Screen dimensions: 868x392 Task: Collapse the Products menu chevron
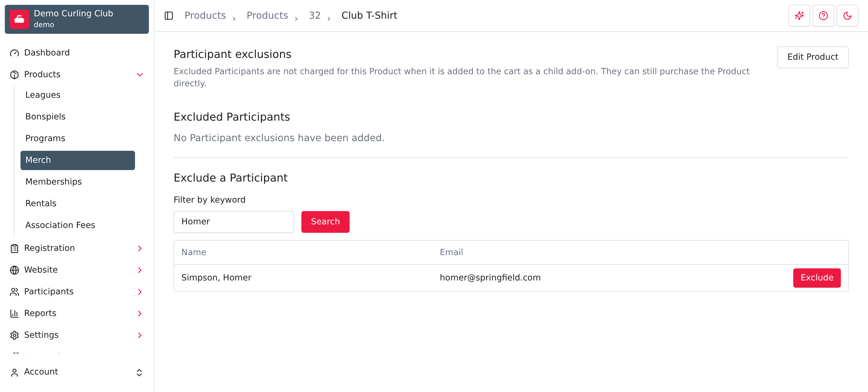pyautogui.click(x=140, y=74)
